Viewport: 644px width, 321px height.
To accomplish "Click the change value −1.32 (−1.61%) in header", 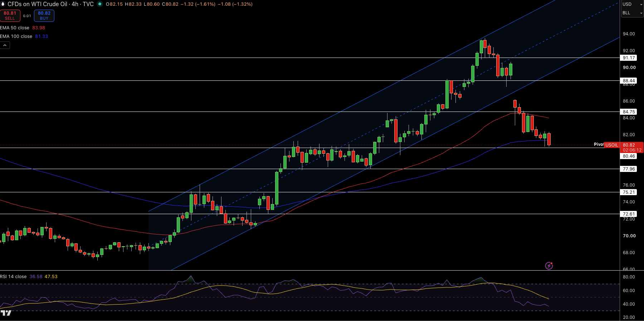I will [x=198, y=4].
